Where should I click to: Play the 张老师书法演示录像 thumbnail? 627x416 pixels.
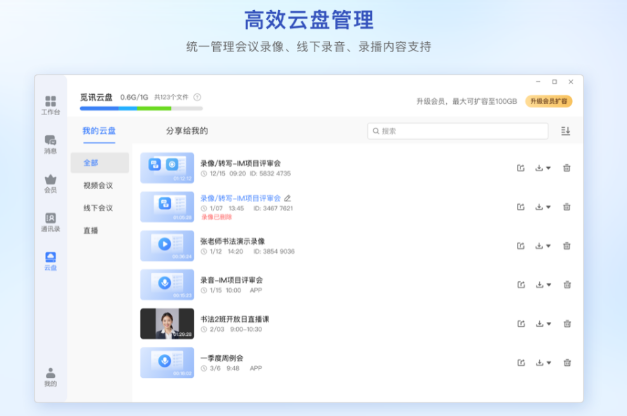tap(167, 246)
